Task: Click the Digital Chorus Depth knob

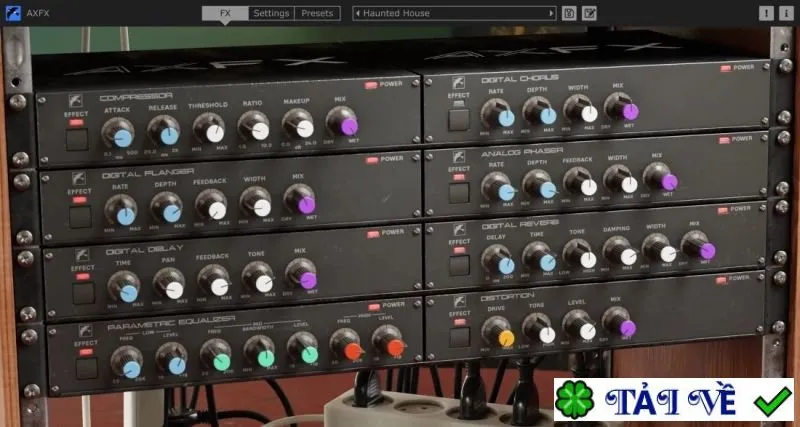Action: pos(539,111)
